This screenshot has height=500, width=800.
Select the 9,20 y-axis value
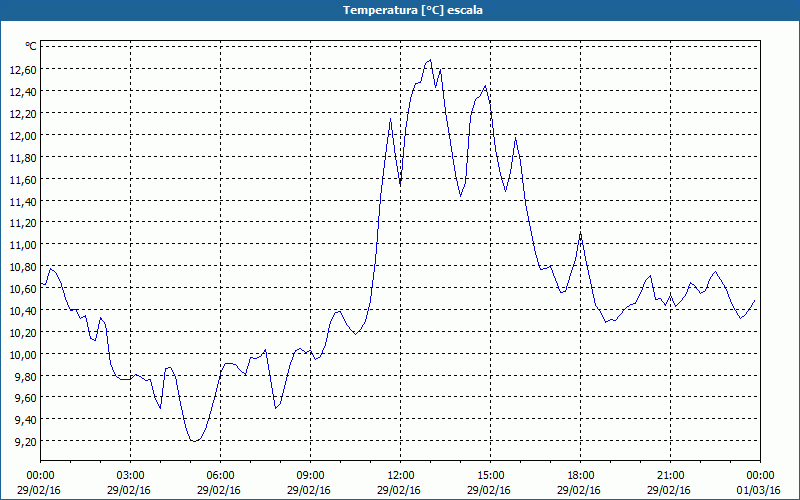click(x=26, y=442)
